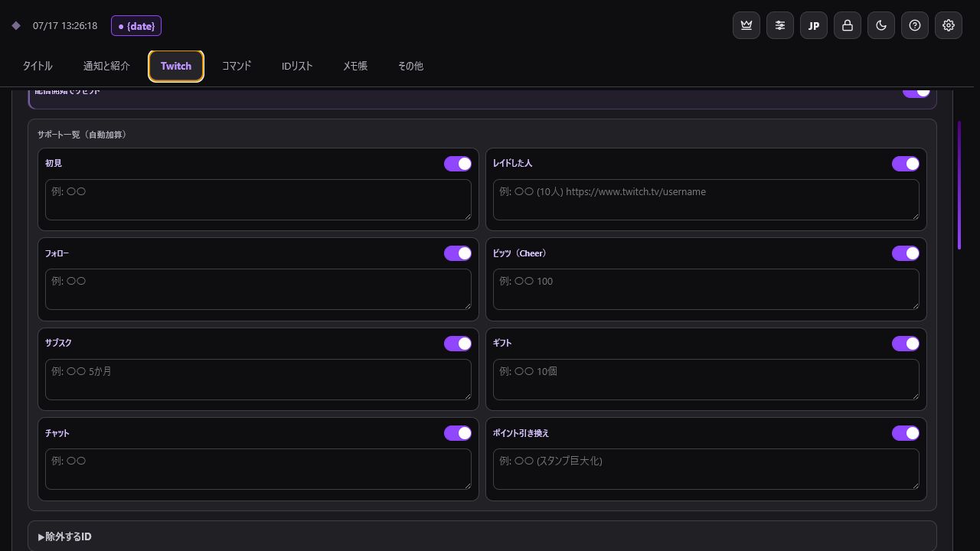The image size is (980, 551).
Task: Disable the ビッツ (Cheer) switch
Action: coord(906,253)
